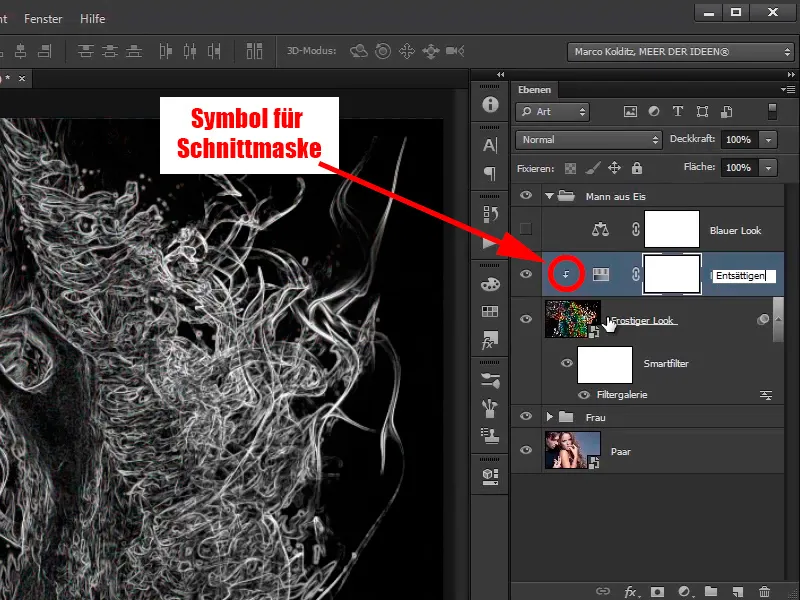Collapse the Mann aus Eis group
Image resolution: width=800 pixels, height=600 pixels.
click(549, 195)
